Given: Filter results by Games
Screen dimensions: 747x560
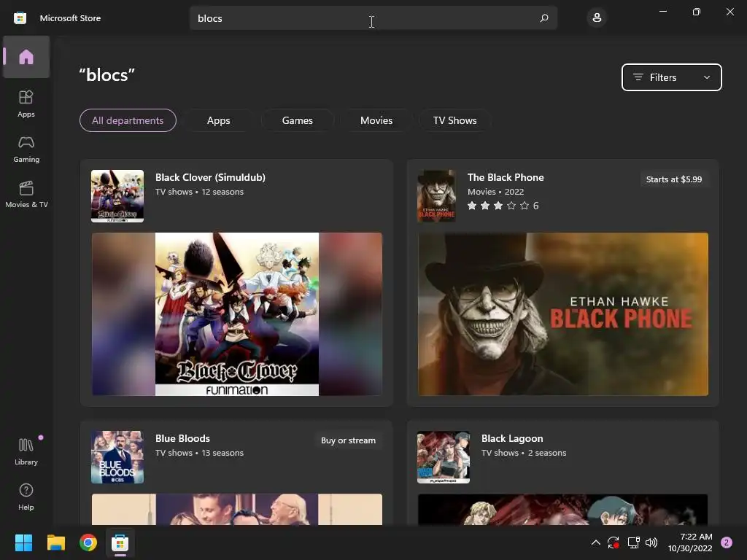Looking at the screenshot, I should (298, 120).
